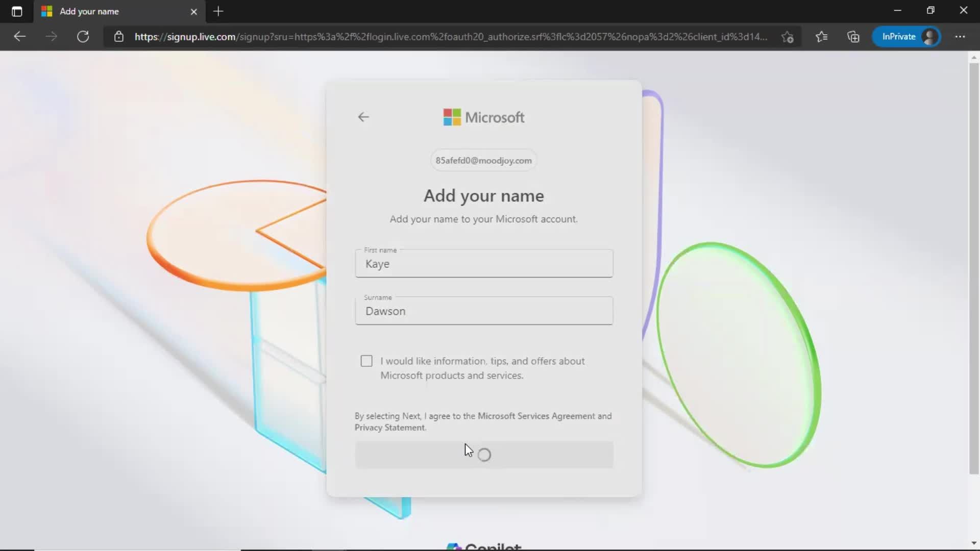The image size is (980, 551).
Task: Open Settings and more ellipsis menu
Action: [960, 37]
